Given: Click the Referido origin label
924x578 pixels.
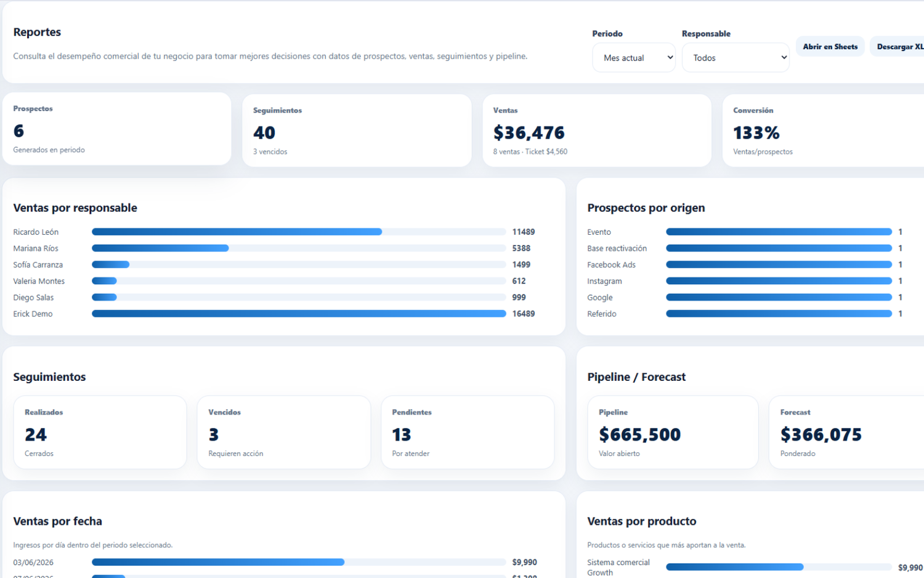Looking at the screenshot, I should pyautogui.click(x=602, y=314).
